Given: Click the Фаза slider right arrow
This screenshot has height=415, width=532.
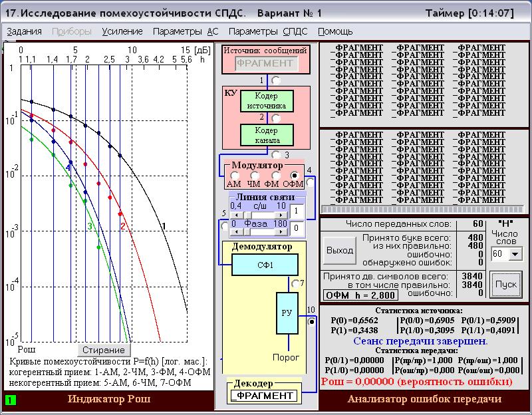Looking at the screenshot, I should (x=281, y=231).
